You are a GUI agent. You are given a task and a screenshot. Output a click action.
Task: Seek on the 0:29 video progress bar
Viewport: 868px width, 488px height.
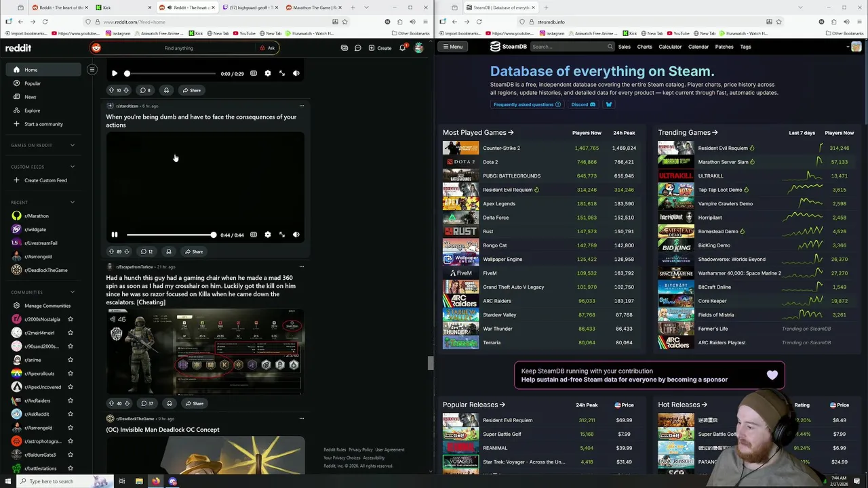pos(171,73)
